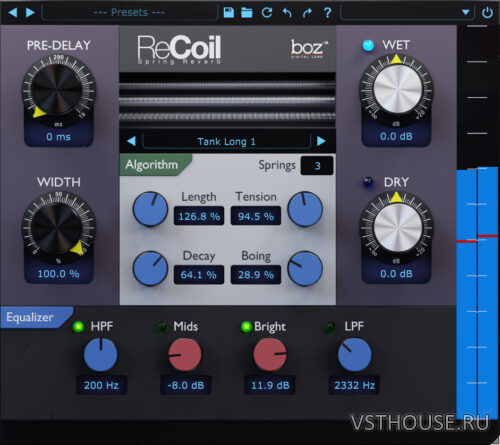This screenshot has width=500, height=445.
Task: Toggle the WET enable LED
Action: click(x=368, y=45)
